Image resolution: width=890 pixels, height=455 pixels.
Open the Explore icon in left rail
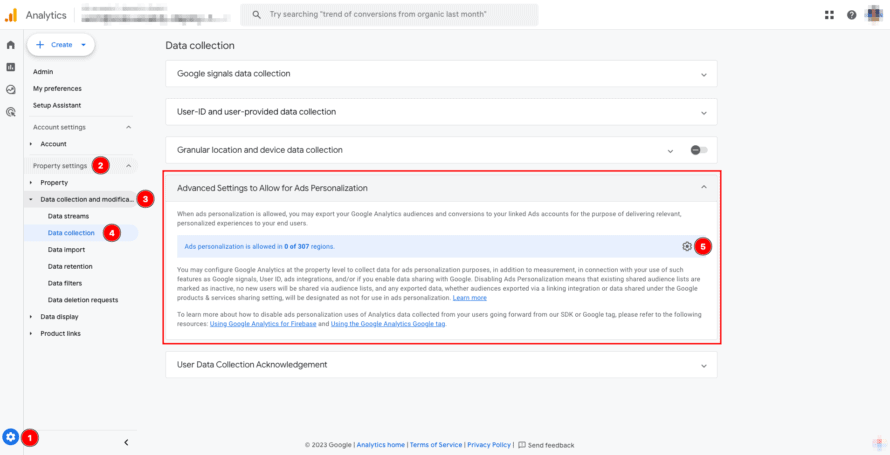point(10,90)
